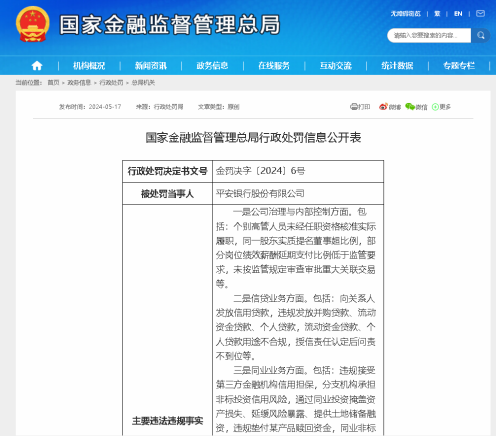
Task: Click the paragraph starting 一是公司治理
Action: (296, 248)
